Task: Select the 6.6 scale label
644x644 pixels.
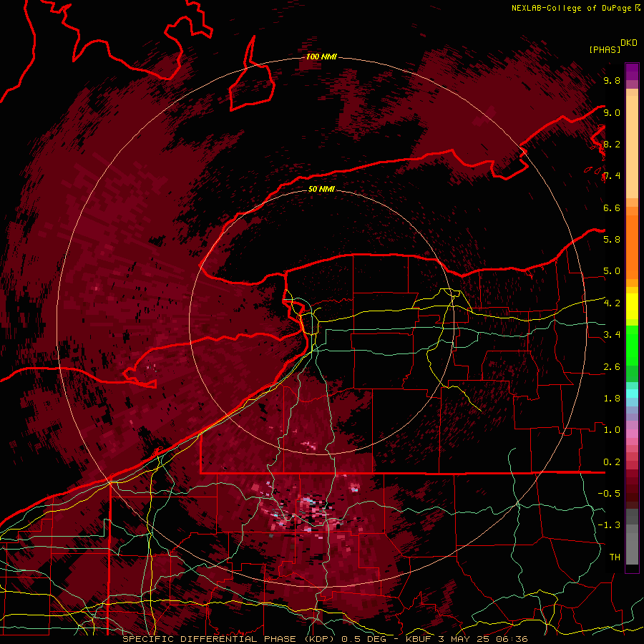Action: (x=612, y=208)
